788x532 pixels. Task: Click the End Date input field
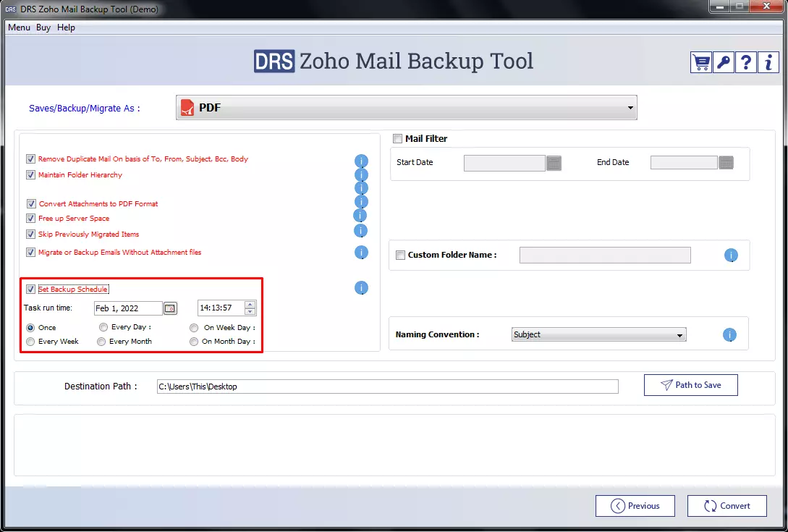coord(684,162)
